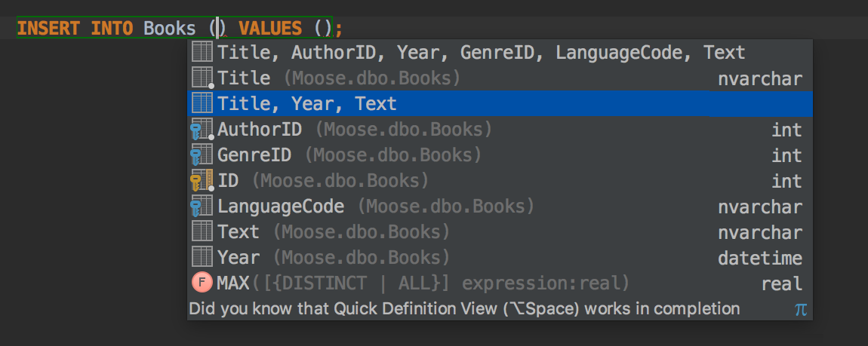Select the all-columns suggestion starting with Title, AuthorID
Image resolution: width=868 pixels, height=346 pixels.
pyautogui.click(x=500, y=53)
